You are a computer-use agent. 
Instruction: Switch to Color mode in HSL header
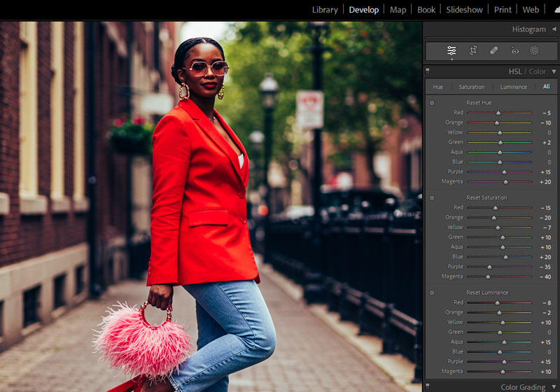tap(537, 72)
